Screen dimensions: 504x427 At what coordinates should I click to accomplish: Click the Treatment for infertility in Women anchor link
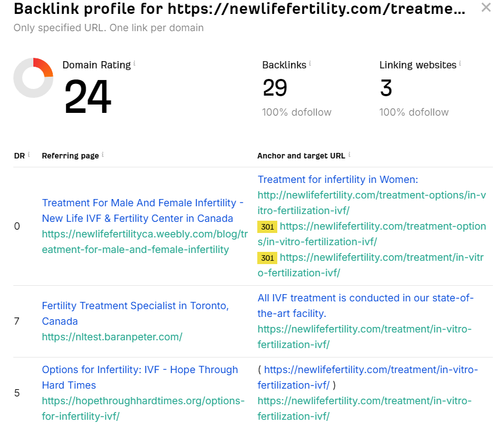click(339, 180)
